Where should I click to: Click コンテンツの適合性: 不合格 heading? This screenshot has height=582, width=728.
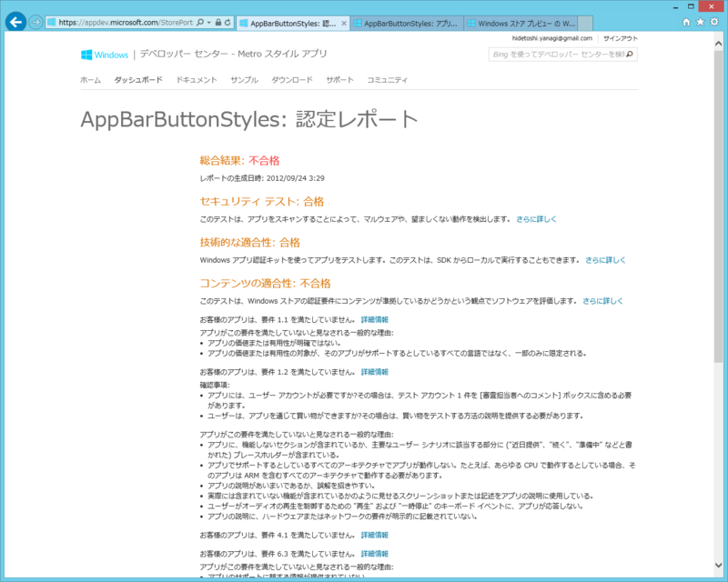point(265,283)
